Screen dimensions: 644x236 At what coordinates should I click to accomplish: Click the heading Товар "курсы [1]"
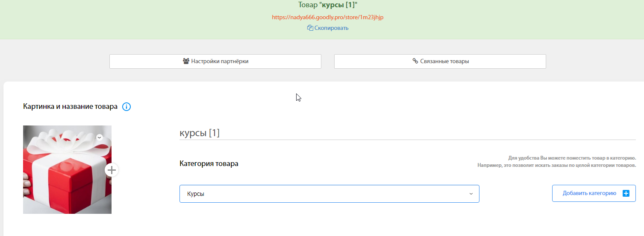327,5
